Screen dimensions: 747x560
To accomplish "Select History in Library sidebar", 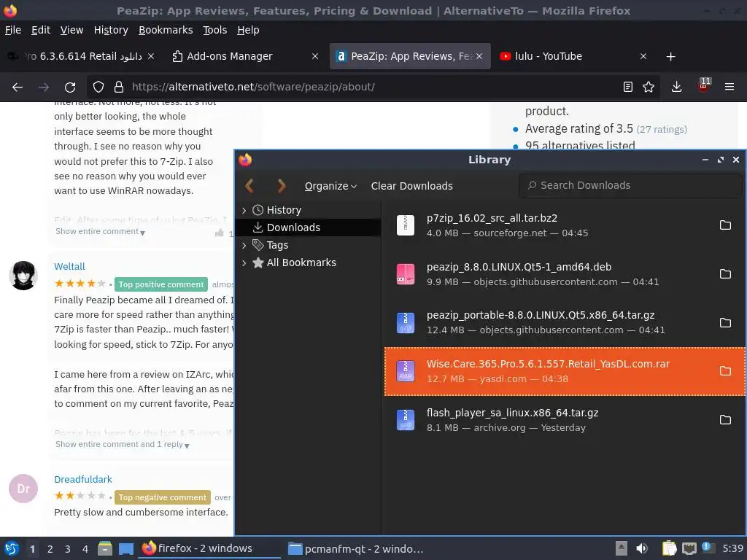I will 309,210.
